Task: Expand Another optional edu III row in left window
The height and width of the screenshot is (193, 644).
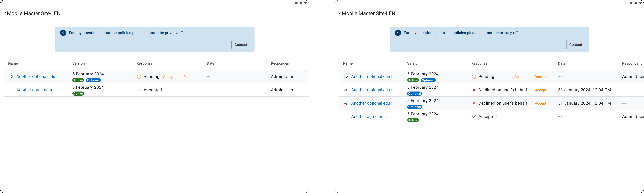Action: click(x=11, y=77)
